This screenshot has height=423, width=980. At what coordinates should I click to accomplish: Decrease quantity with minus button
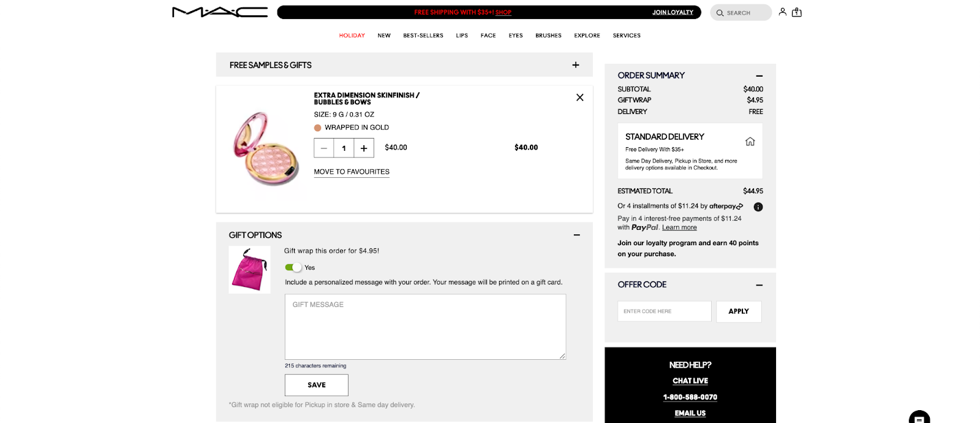click(324, 148)
